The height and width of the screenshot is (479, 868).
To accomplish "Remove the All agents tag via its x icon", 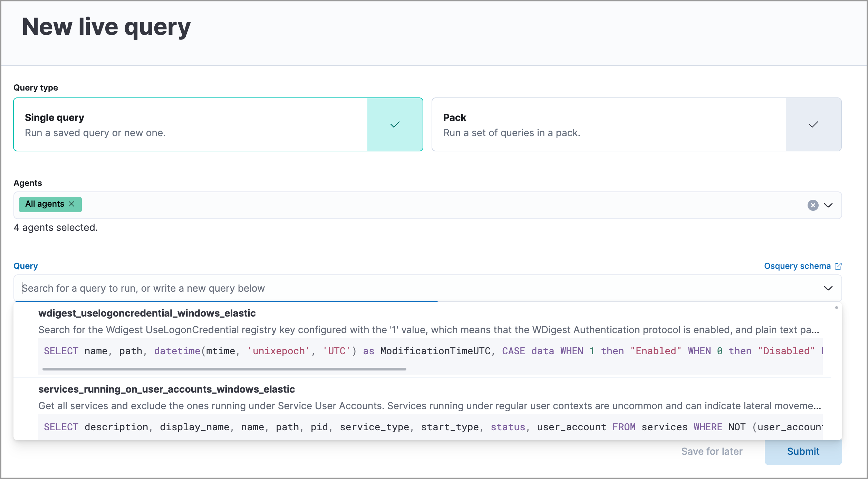I will pos(72,204).
